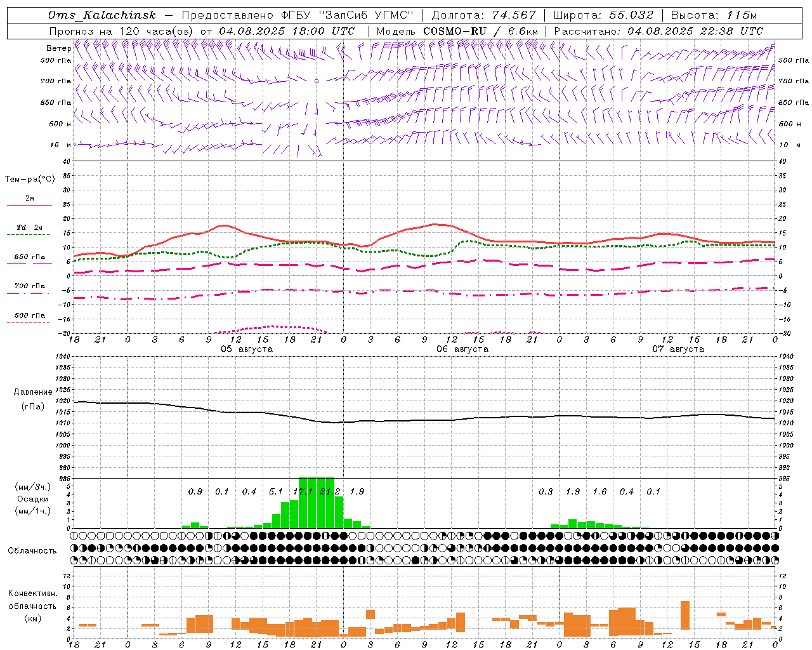Click the 'Td 2м' dew point legend entry
Viewport: 812px width, 650px height.
click(29, 227)
